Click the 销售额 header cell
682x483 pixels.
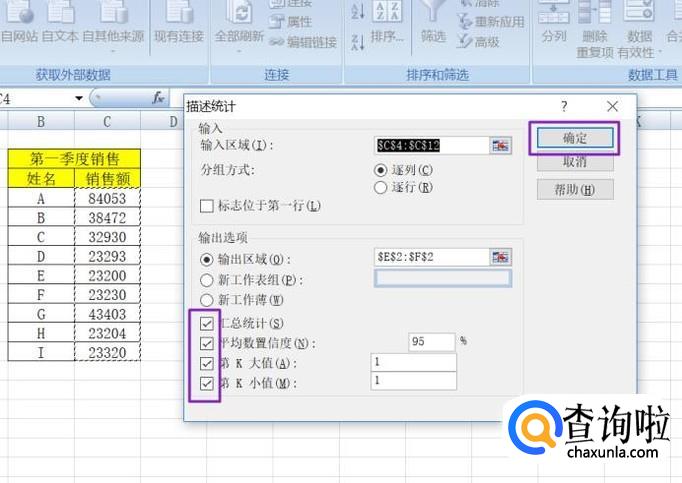click(x=108, y=178)
